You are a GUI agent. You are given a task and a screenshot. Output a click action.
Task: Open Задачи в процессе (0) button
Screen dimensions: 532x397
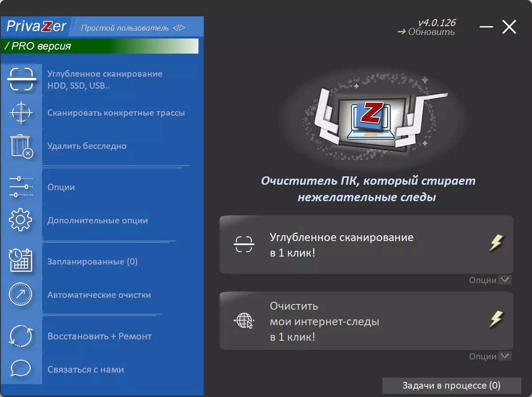click(x=451, y=385)
